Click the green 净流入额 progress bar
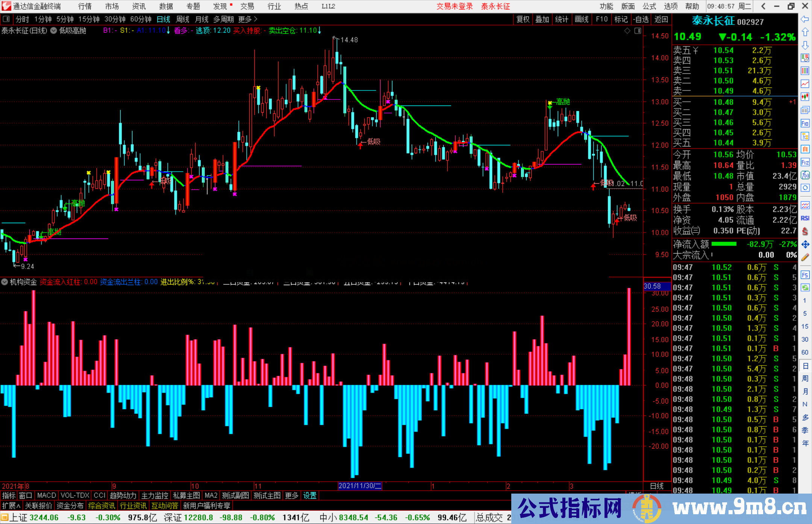 (x=724, y=244)
